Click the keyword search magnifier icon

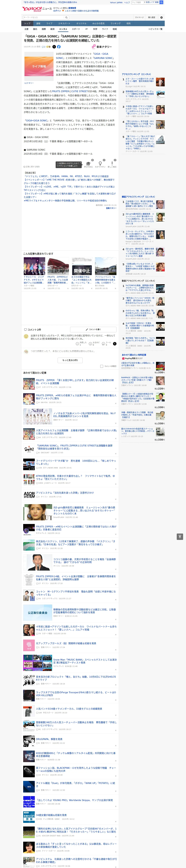click(66, 18)
